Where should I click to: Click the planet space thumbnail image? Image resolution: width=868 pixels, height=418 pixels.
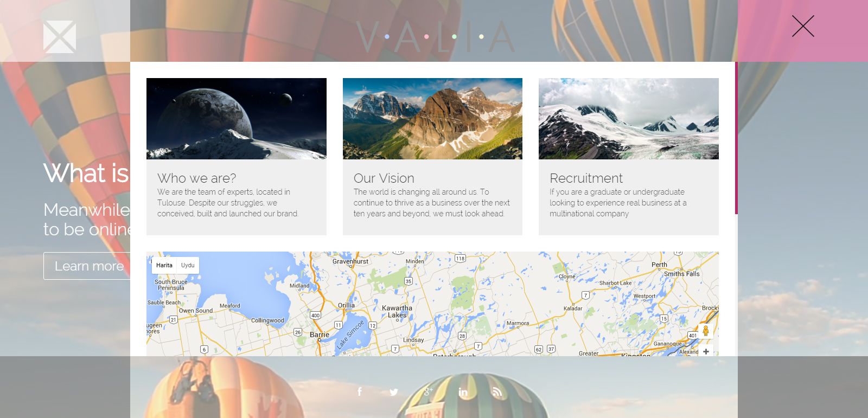[237, 119]
